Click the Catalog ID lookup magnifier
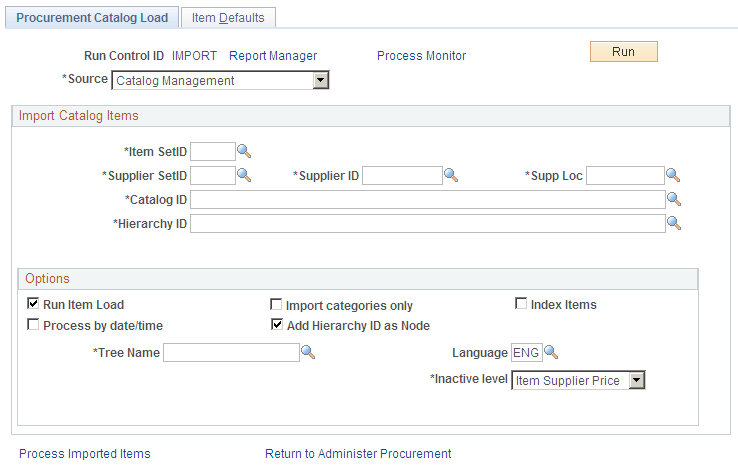Image resolution: width=738 pixels, height=467 pixels. (674, 199)
